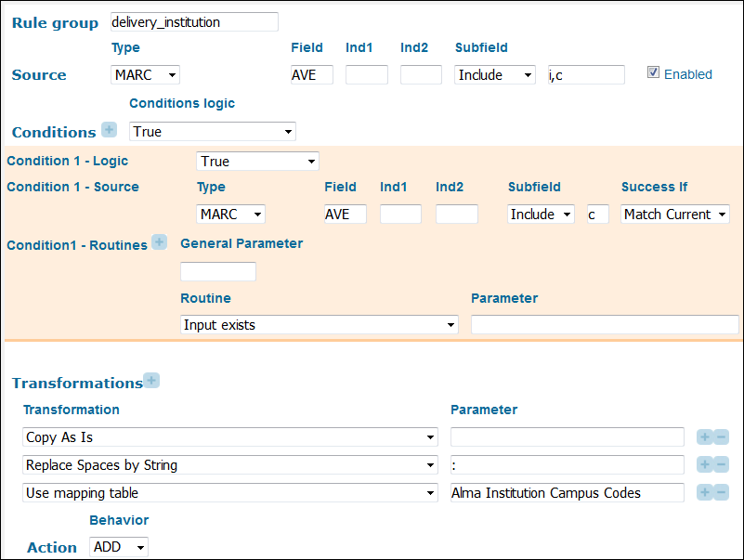Viewport: 744px width, 560px height.
Task: Remove the Replace Spaces by String row
Action: tap(721, 465)
